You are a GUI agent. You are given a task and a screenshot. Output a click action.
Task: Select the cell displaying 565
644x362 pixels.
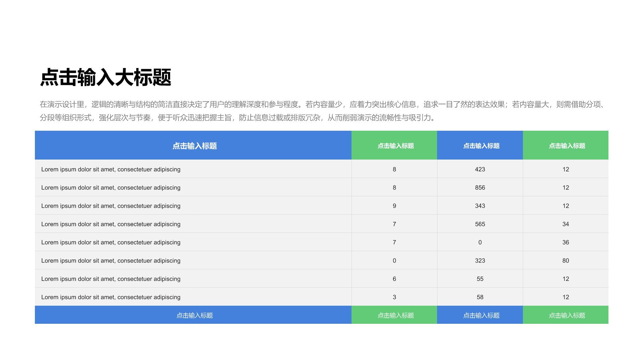(480, 224)
